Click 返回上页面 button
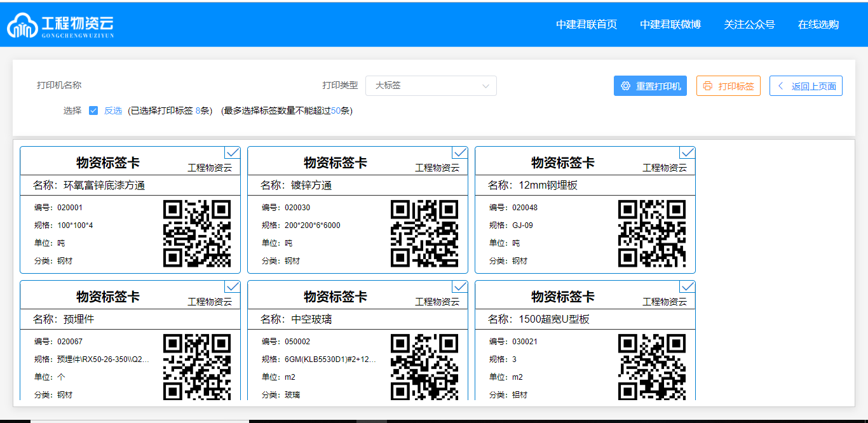Screen dimensions: 868x423 (806, 86)
